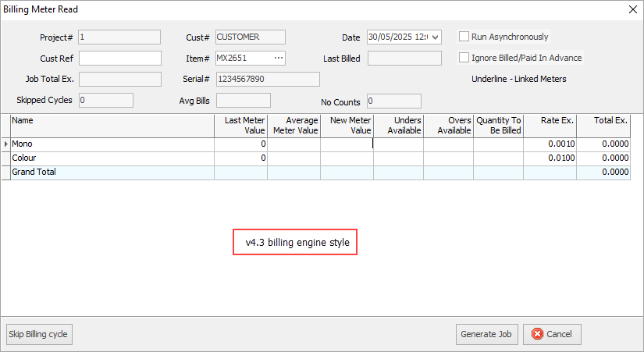This screenshot has height=352, width=644.
Task: Click the Name column header
Action: pyautogui.click(x=112, y=126)
